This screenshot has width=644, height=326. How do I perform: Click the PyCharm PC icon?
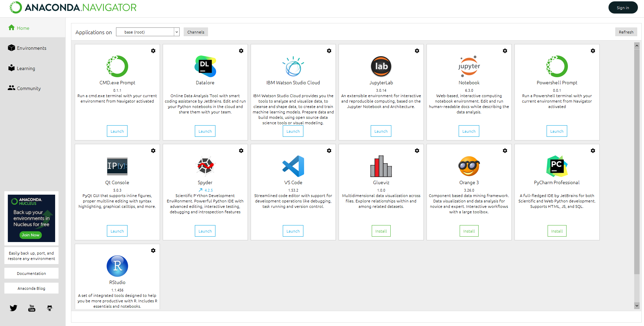pyautogui.click(x=557, y=166)
